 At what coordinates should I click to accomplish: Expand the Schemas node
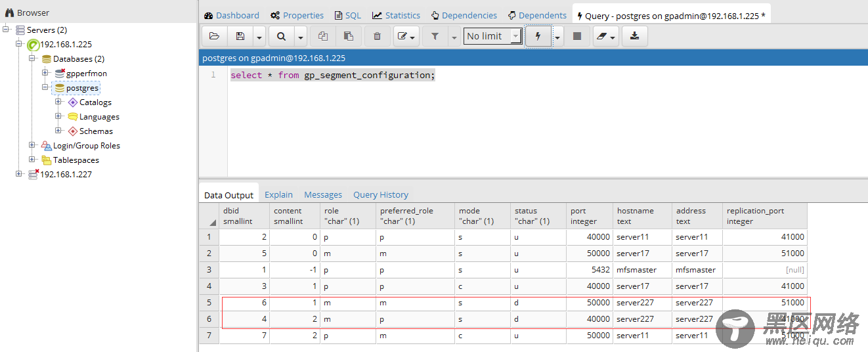tap(58, 131)
